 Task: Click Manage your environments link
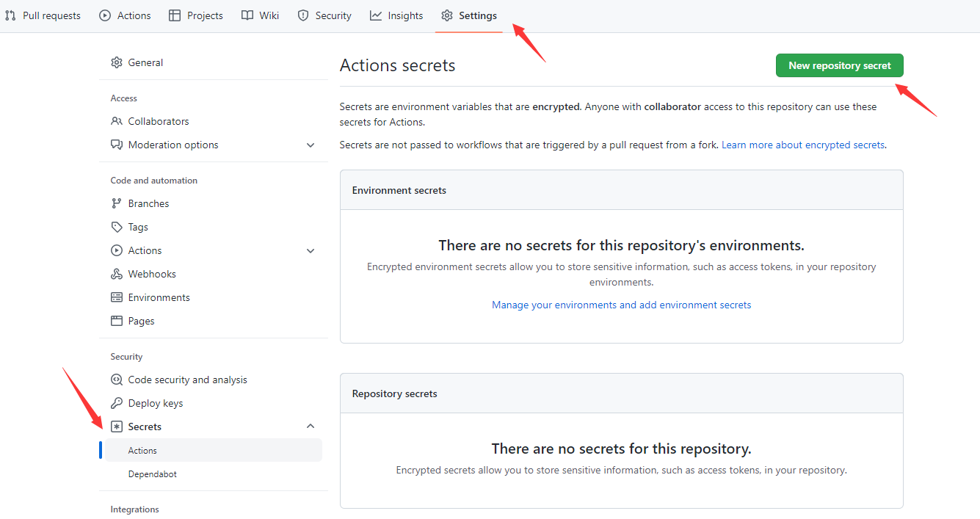621,304
